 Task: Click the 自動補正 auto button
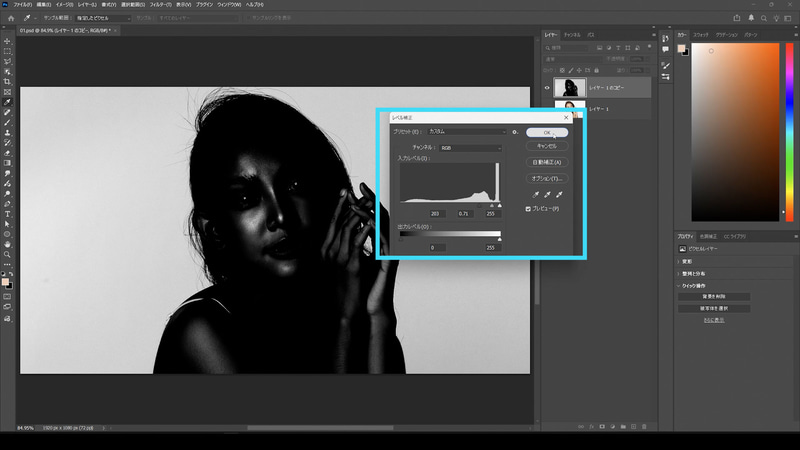(x=545, y=161)
